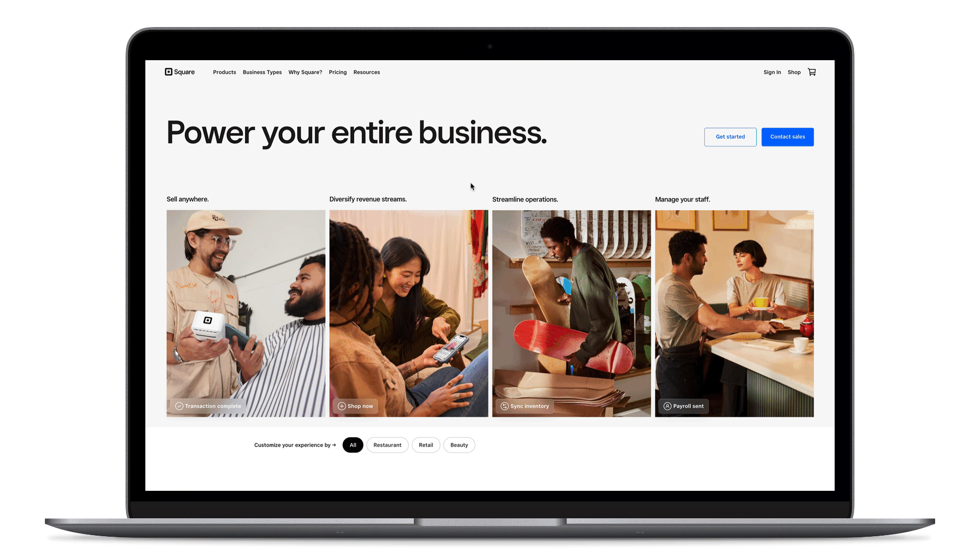Select the Restaurant filter toggle
This screenshot has width=980, height=551.
coord(388,445)
